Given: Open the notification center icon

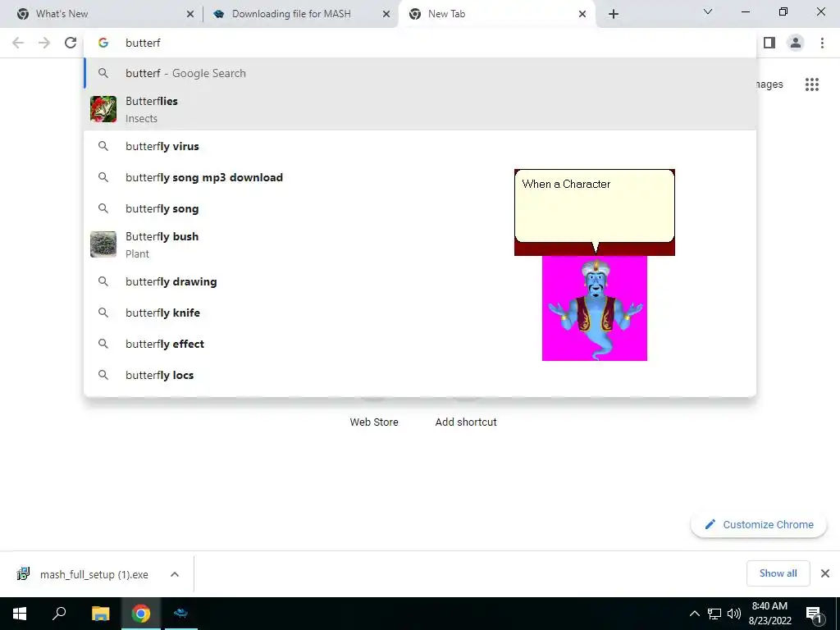Looking at the screenshot, I should pyautogui.click(x=814, y=614).
